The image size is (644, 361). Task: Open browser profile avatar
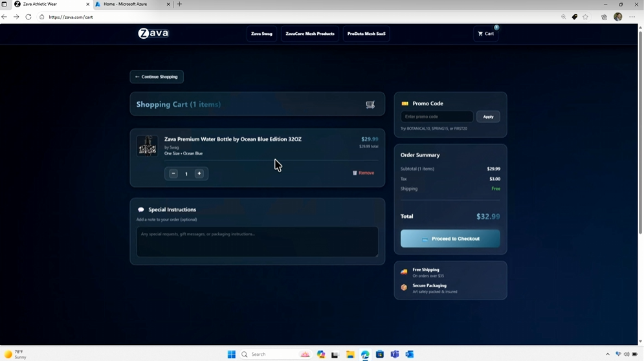tap(617, 17)
